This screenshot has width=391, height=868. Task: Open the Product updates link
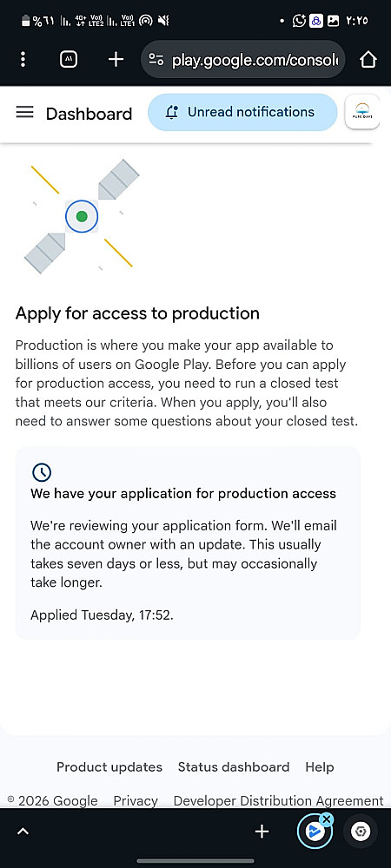(109, 766)
